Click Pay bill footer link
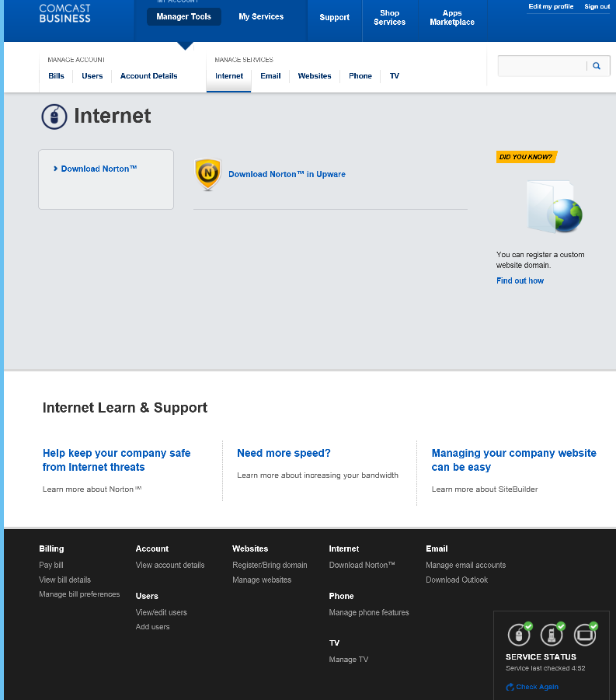 [51, 565]
